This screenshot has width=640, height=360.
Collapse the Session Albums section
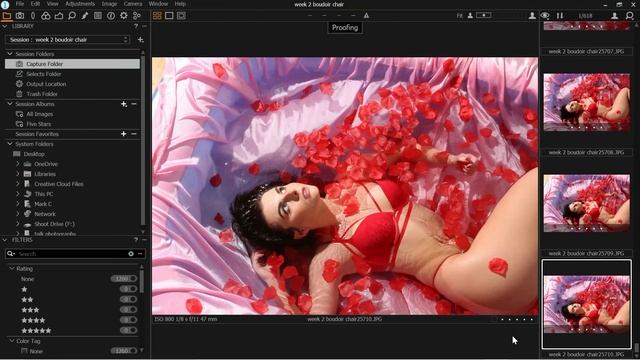(10, 104)
